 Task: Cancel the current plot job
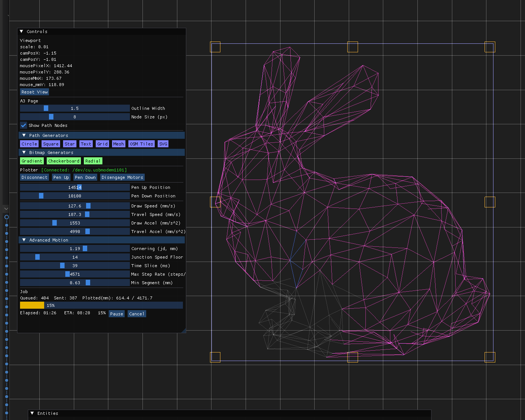[137, 314]
